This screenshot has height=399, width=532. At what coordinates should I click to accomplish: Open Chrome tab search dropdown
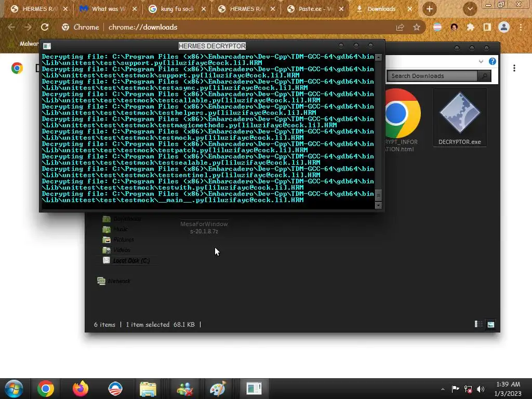pyautogui.click(x=470, y=9)
